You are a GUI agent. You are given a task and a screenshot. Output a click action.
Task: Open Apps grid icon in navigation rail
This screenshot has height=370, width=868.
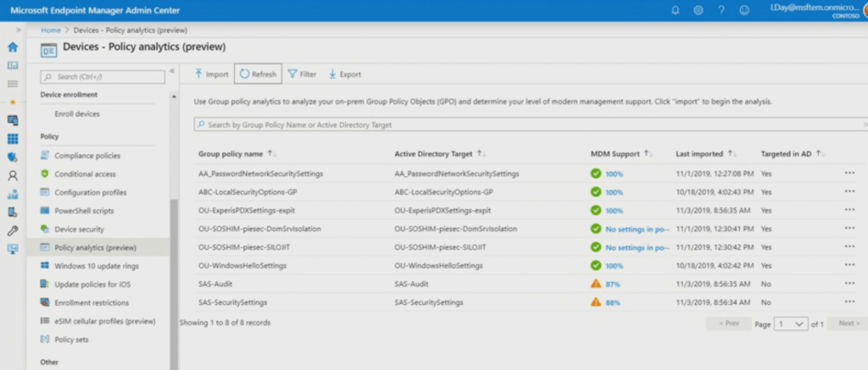tap(12, 138)
